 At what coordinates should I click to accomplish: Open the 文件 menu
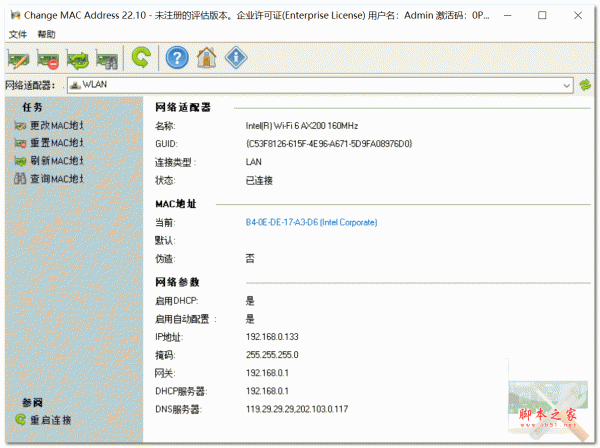coord(17,34)
